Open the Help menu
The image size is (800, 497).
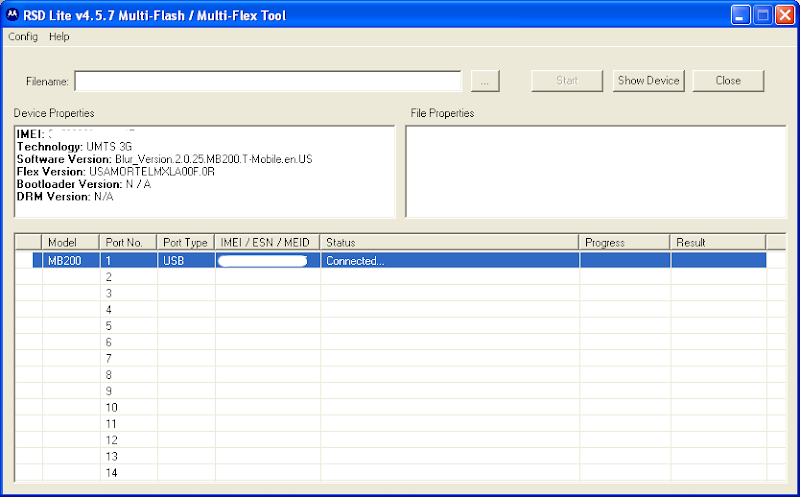[x=59, y=37]
